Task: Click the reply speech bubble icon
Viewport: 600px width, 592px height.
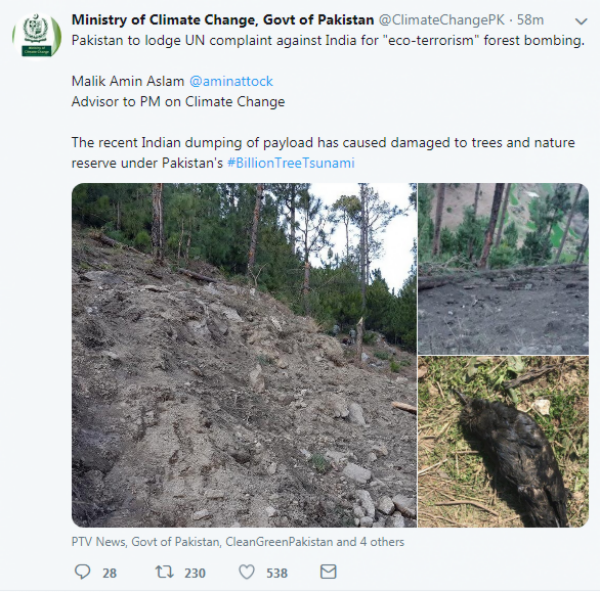Action: coord(82,572)
